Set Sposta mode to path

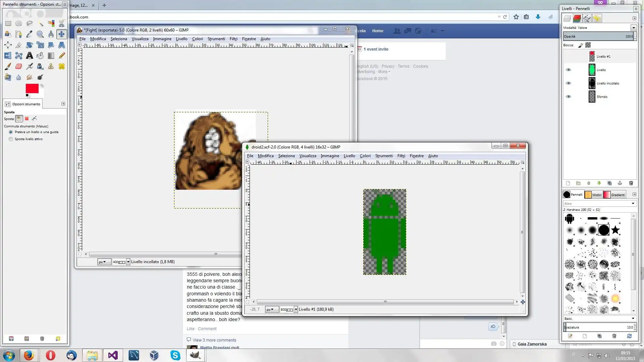(x=34, y=119)
